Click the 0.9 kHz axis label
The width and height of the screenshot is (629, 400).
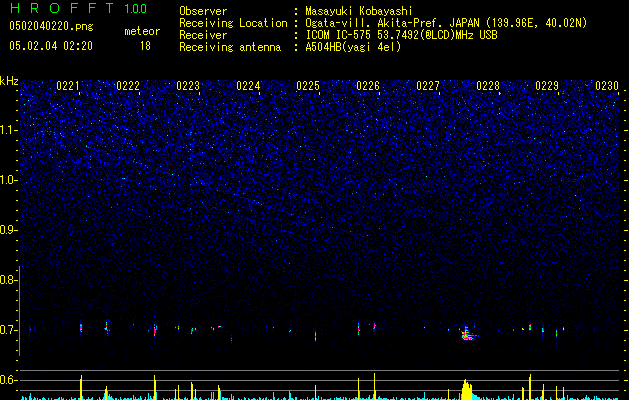(x=9, y=230)
